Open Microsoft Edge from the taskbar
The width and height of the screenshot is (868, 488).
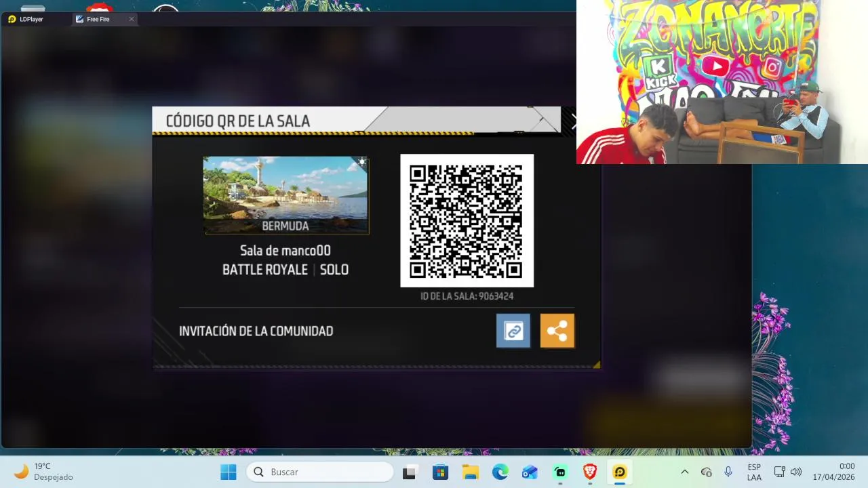(x=500, y=472)
